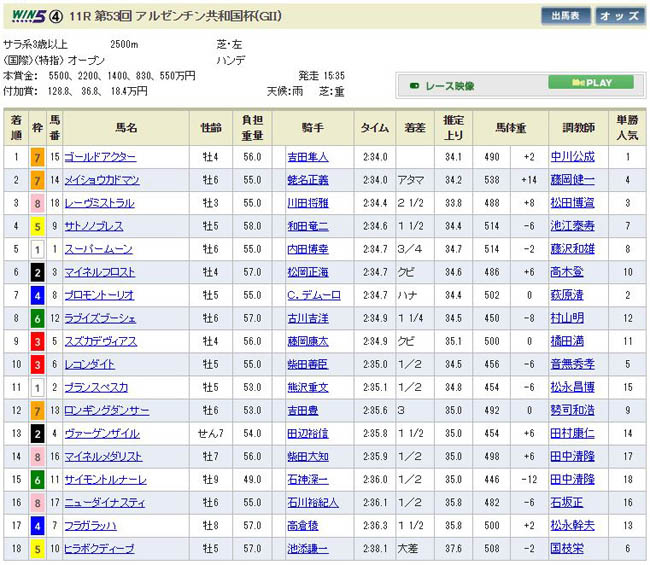Image resolution: width=650 pixels, height=565 pixels.
Task: Click the small icon beside レース映像
Action: coord(415,87)
